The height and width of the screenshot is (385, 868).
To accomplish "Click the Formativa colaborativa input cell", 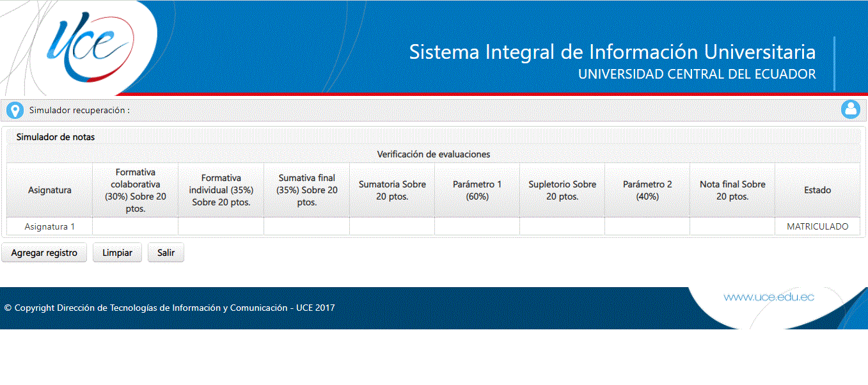I will (135, 226).
